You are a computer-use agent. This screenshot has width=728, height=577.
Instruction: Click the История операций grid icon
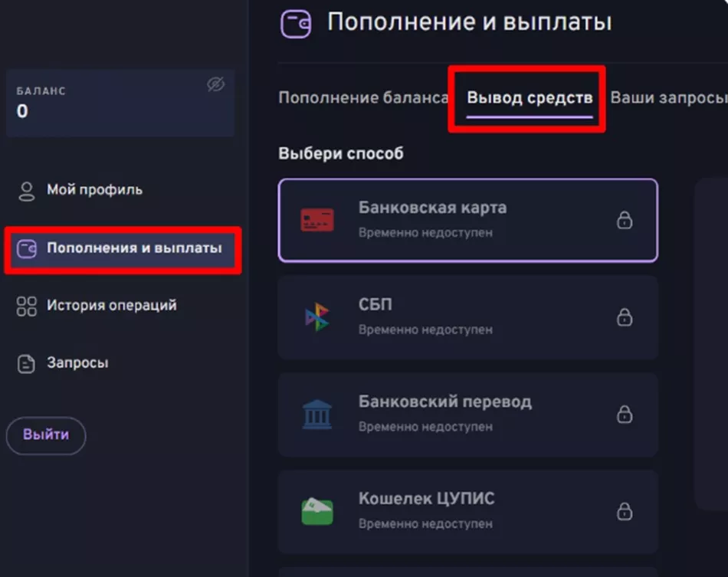click(x=27, y=307)
